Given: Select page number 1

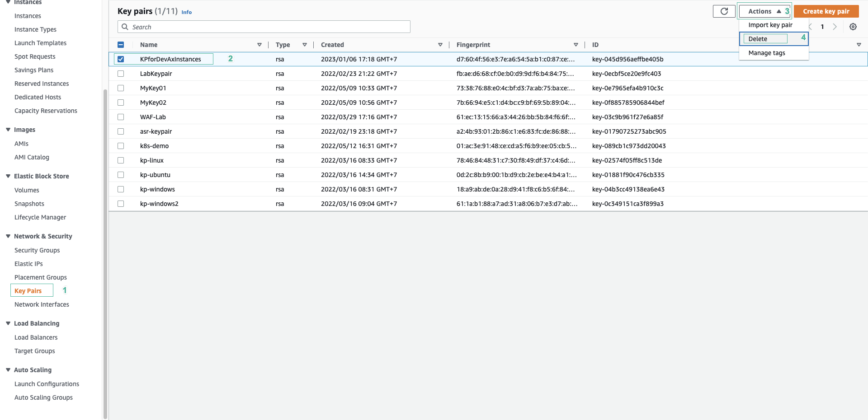Looking at the screenshot, I should coord(822,27).
